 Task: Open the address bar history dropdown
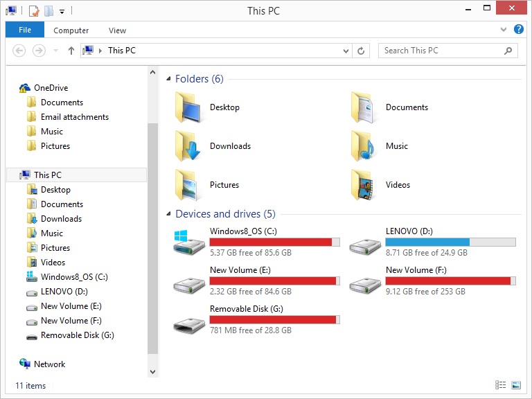click(346, 51)
